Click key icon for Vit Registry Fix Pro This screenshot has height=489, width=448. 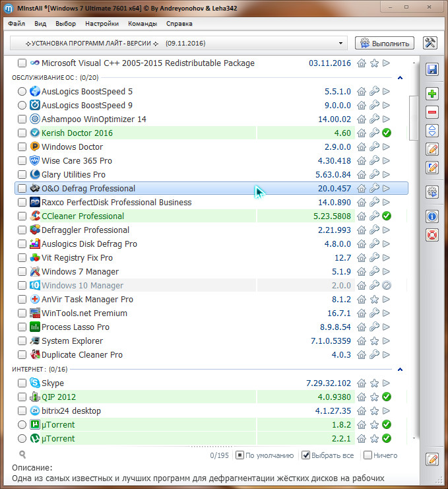(x=374, y=257)
